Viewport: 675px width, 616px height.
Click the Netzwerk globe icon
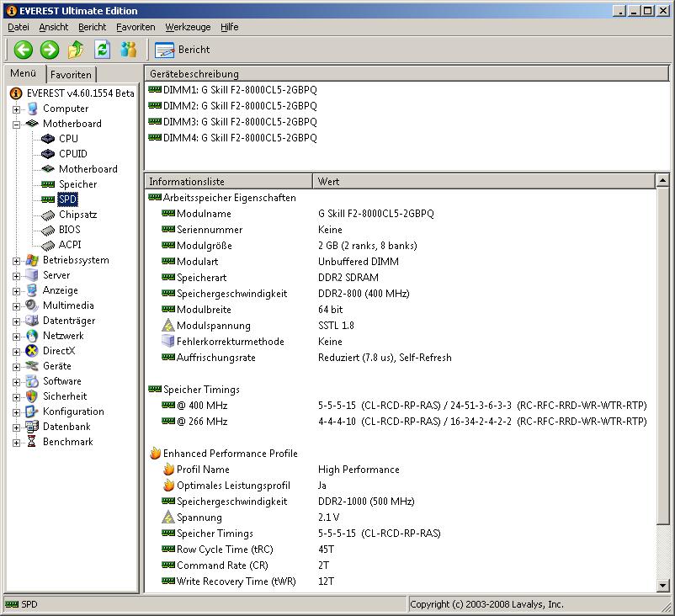click(32, 336)
